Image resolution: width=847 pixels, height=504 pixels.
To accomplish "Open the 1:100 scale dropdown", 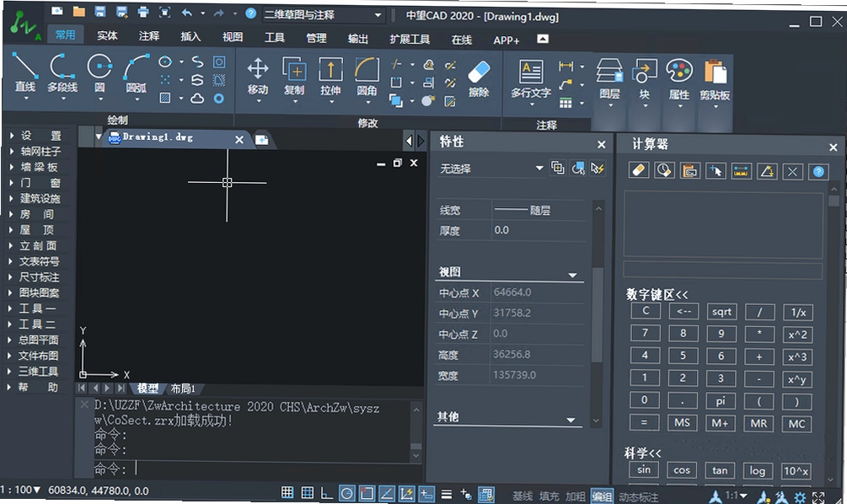I will tap(20, 490).
